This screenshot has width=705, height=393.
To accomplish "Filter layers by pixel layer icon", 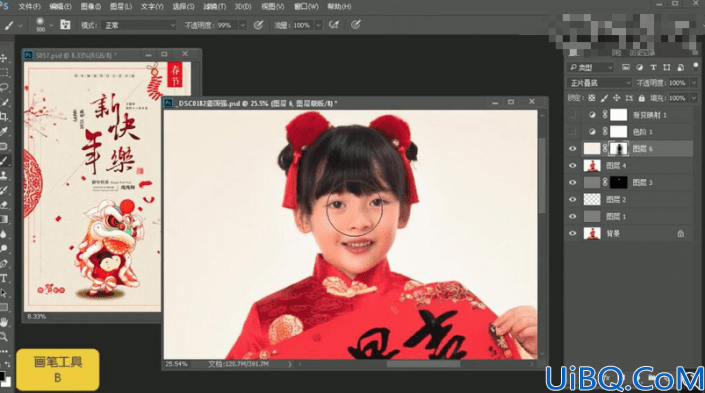I will pos(626,67).
